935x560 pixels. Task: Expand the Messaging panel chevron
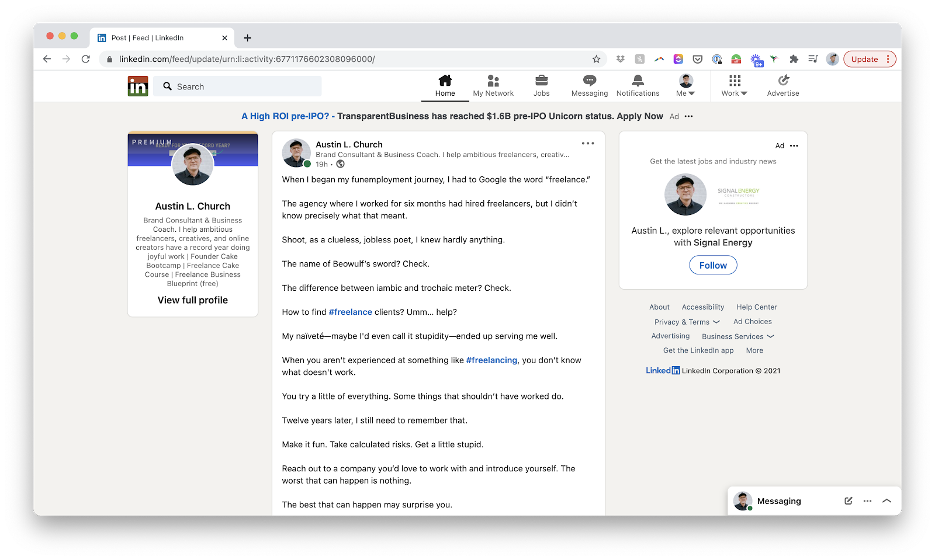tap(886, 501)
